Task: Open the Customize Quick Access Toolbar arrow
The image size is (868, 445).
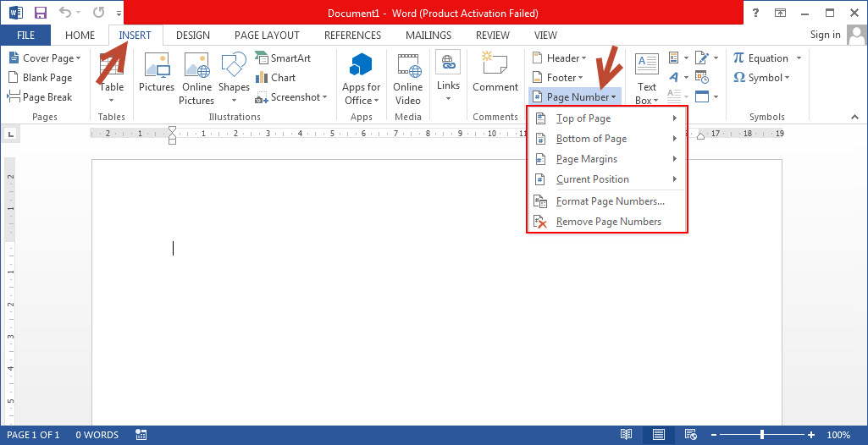Action: (x=119, y=14)
